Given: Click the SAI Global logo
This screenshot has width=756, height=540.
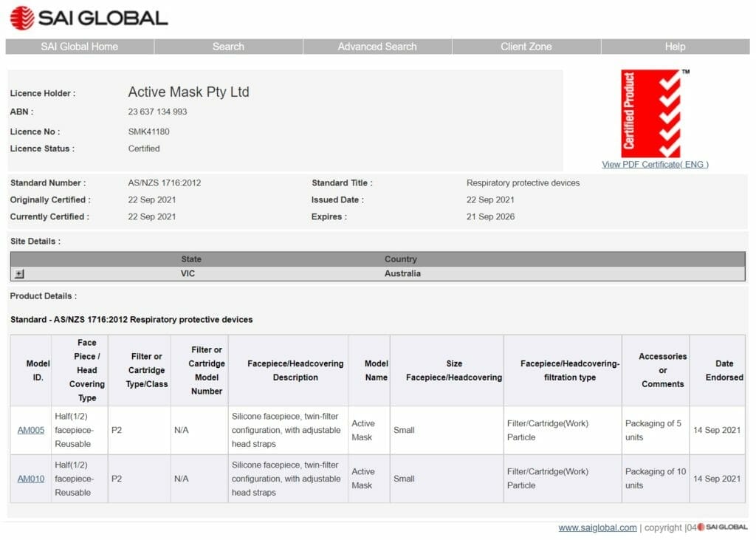Looking at the screenshot, I should click(89, 18).
